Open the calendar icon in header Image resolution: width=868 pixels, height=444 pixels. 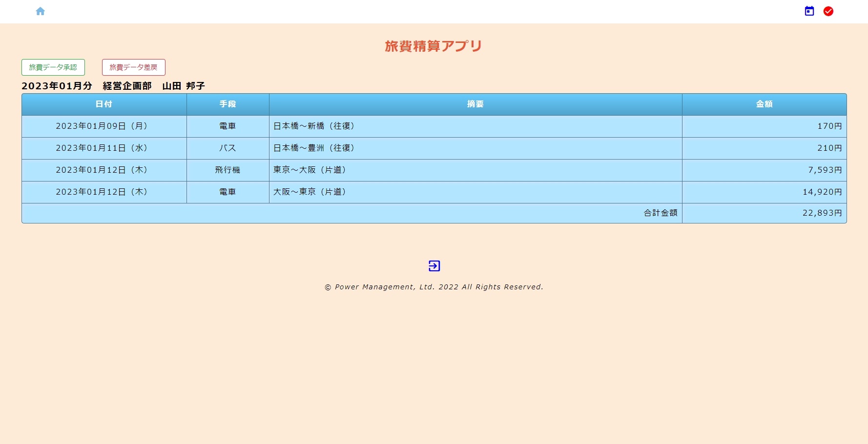pyautogui.click(x=809, y=11)
